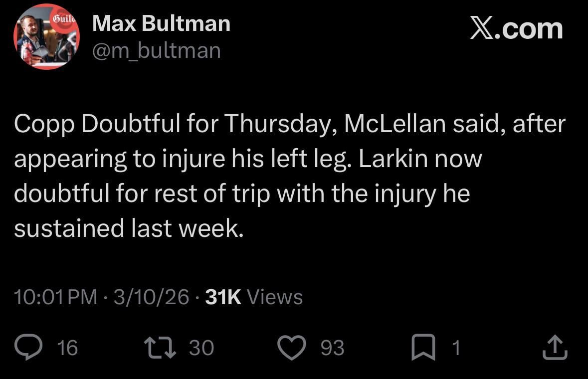588x379 pixels.
Task: Click the reply speech bubble icon
Action: pyautogui.click(x=28, y=347)
